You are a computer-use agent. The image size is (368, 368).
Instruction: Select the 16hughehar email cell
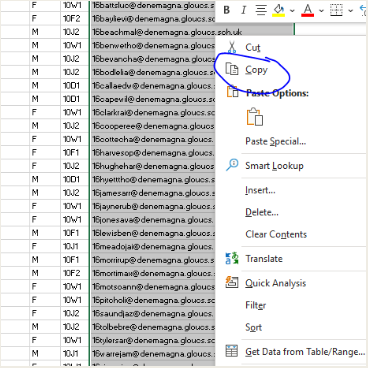[153, 166]
